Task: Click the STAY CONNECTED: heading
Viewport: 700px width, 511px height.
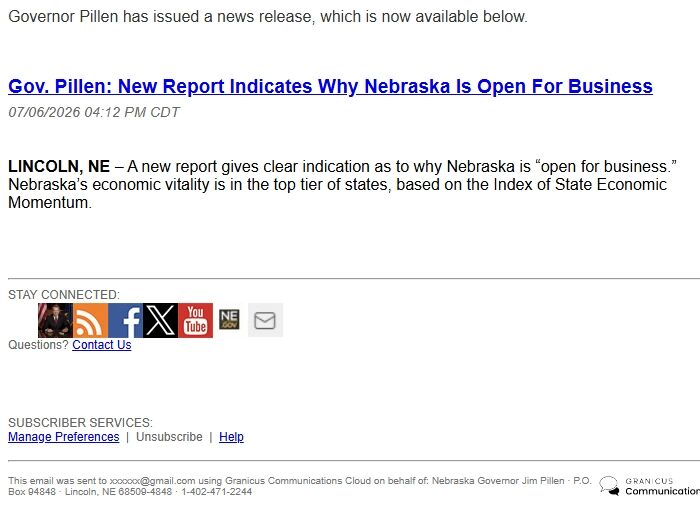Action: coord(64,295)
